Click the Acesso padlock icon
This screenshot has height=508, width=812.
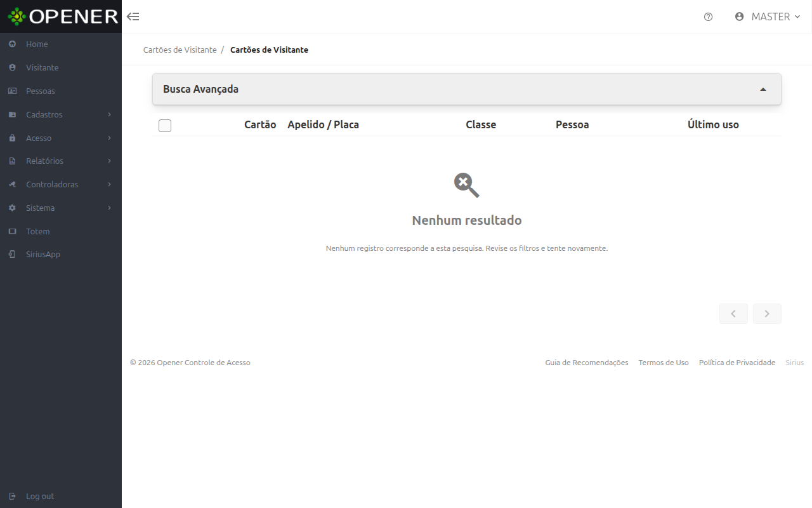click(12, 138)
